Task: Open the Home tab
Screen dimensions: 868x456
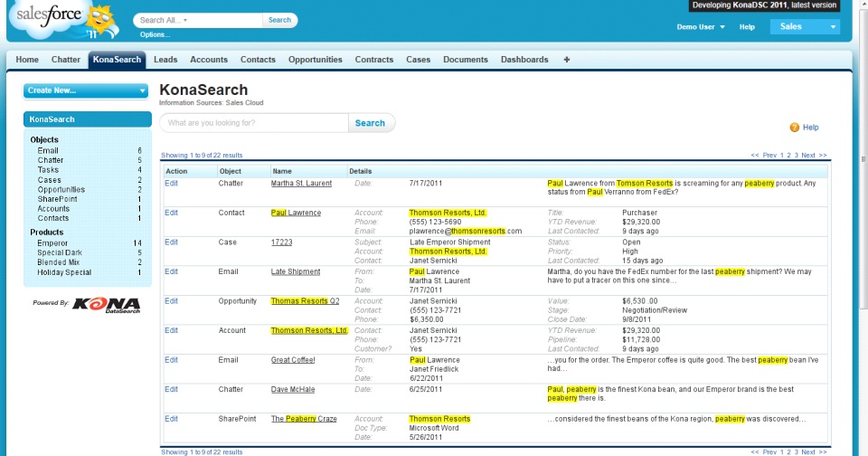Action: pos(27,60)
